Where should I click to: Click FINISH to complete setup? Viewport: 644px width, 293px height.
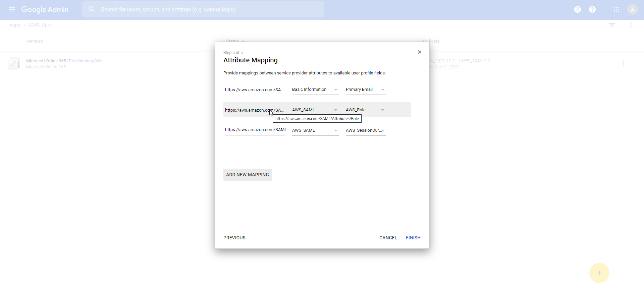pos(413,238)
